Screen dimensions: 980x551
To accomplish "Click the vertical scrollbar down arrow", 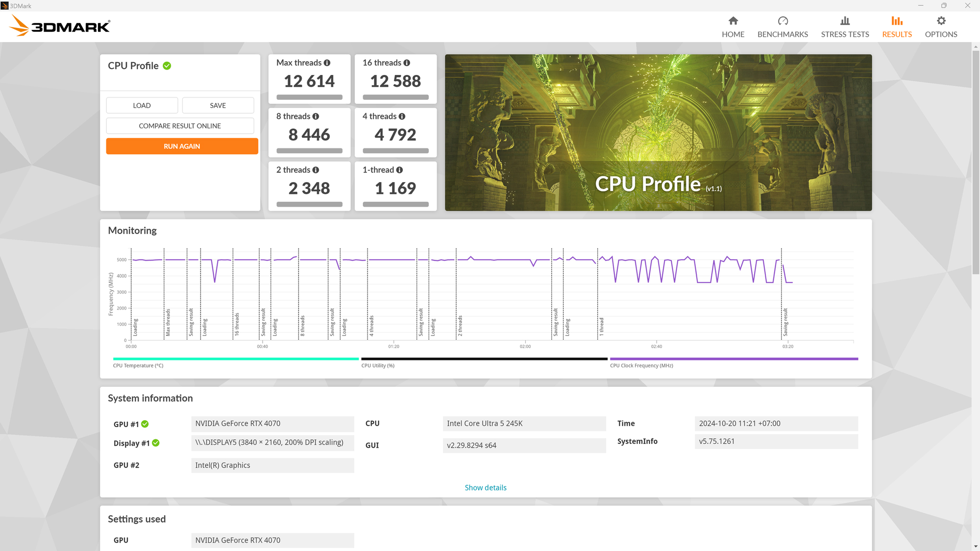I will pos(976,546).
